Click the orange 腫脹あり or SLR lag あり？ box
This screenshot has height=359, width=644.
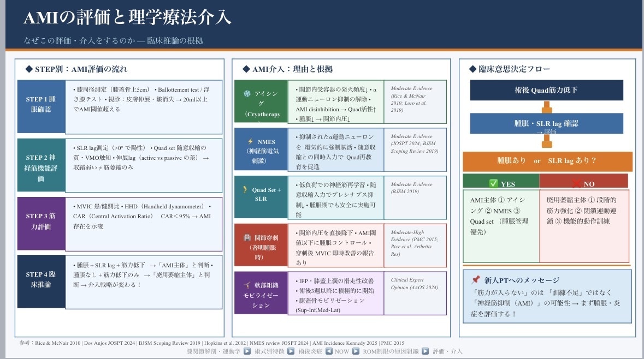pos(547,161)
